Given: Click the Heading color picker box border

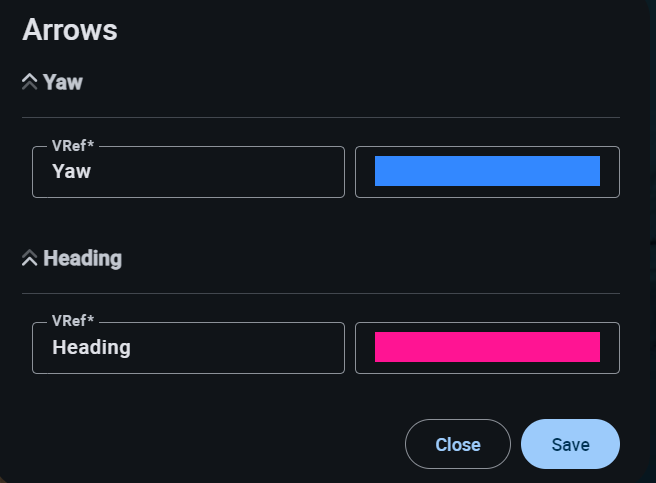Looking at the screenshot, I should point(487,323).
